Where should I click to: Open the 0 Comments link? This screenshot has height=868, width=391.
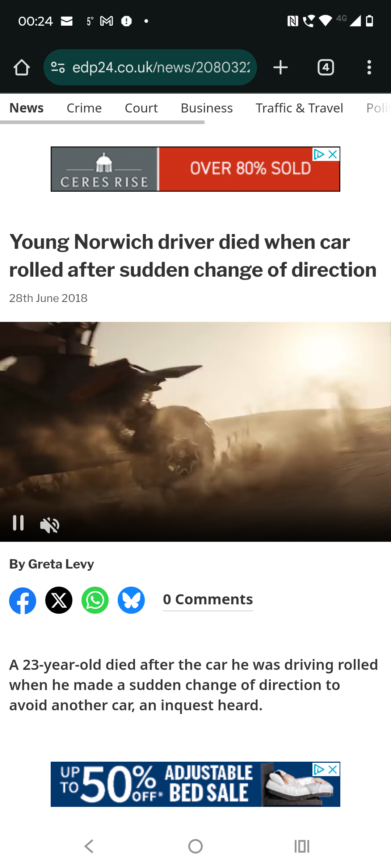[x=208, y=600]
